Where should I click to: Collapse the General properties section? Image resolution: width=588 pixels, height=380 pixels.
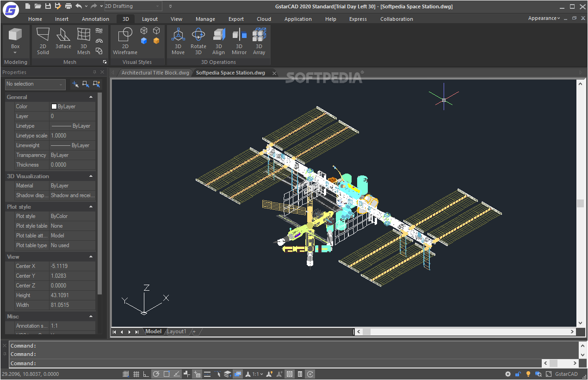91,97
